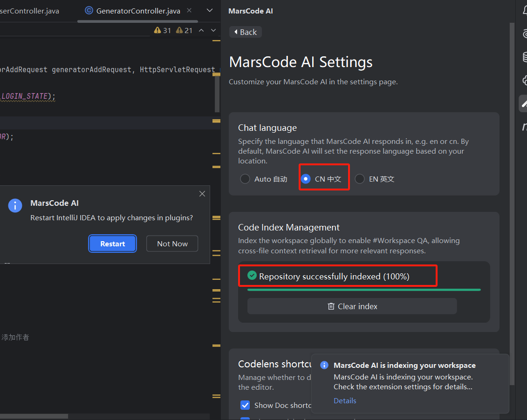Close the GeneratorController.java tab
This screenshot has height=420, width=527.
click(189, 10)
